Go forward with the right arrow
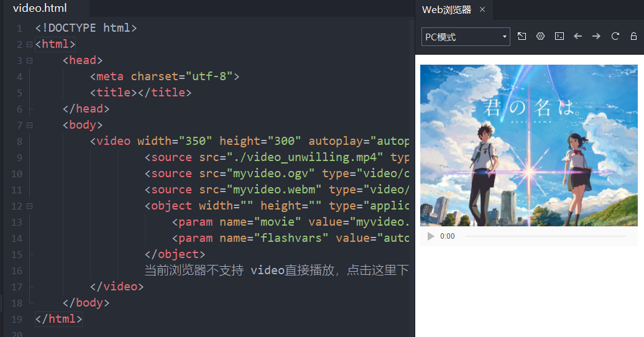 click(596, 37)
